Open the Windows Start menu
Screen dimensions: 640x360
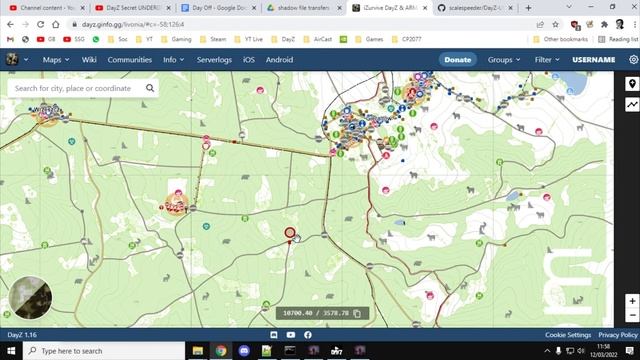(x=11, y=351)
